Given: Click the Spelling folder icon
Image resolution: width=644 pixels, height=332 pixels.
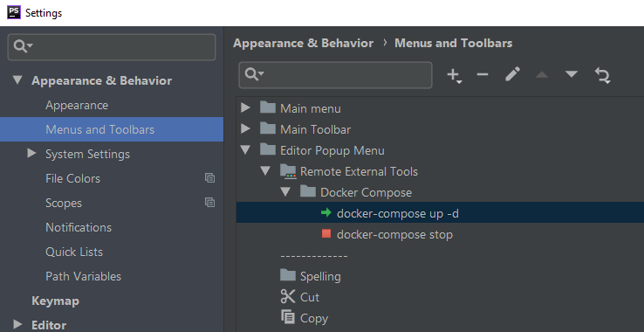Looking at the screenshot, I should (288, 275).
